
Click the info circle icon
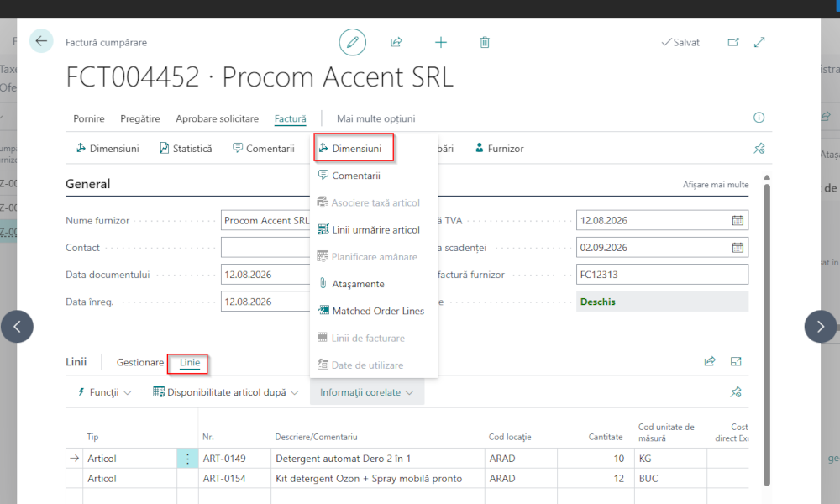pos(759,118)
